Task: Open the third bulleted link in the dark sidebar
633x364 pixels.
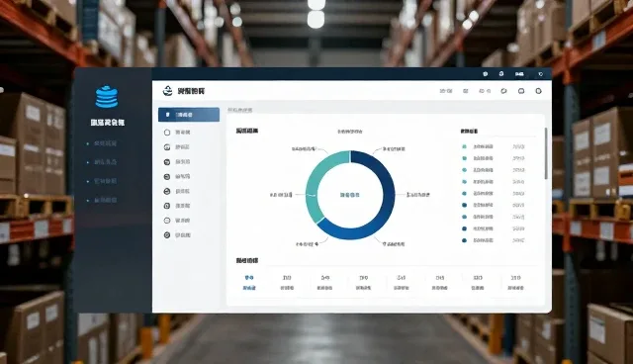Action: 105,181
